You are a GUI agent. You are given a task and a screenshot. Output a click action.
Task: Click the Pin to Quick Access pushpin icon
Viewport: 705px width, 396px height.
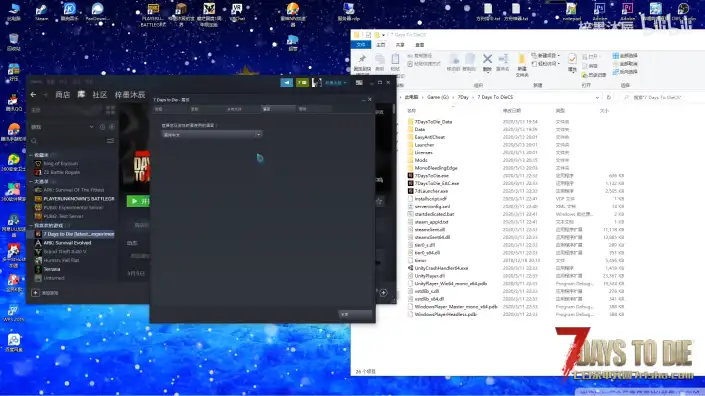tap(362, 59)
